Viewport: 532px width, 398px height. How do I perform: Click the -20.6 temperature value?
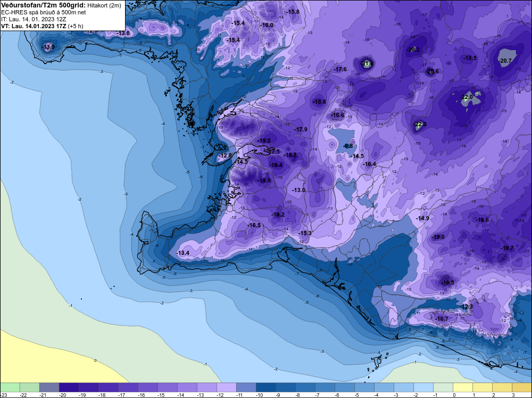click(433, 71)
